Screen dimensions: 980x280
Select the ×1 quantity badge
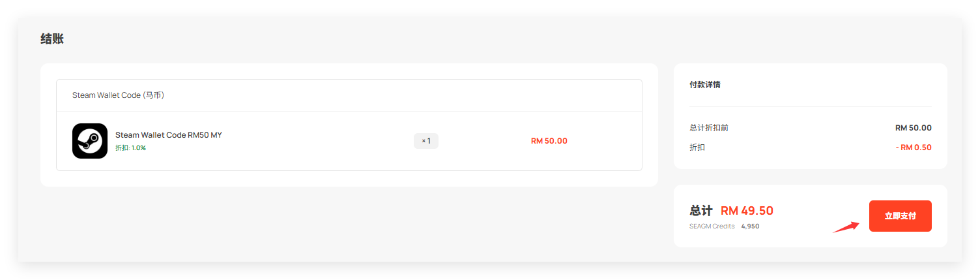[426, 141]
